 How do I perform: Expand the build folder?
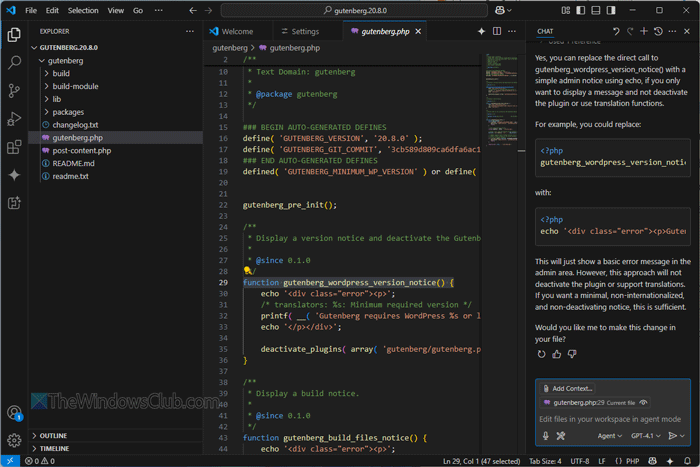pos(46,73)
